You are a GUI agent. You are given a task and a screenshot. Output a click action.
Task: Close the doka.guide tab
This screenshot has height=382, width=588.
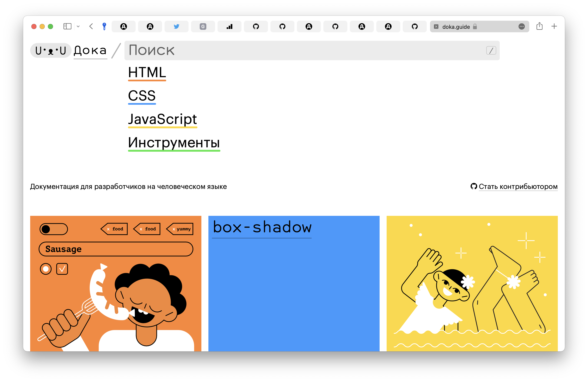[436, 27]
